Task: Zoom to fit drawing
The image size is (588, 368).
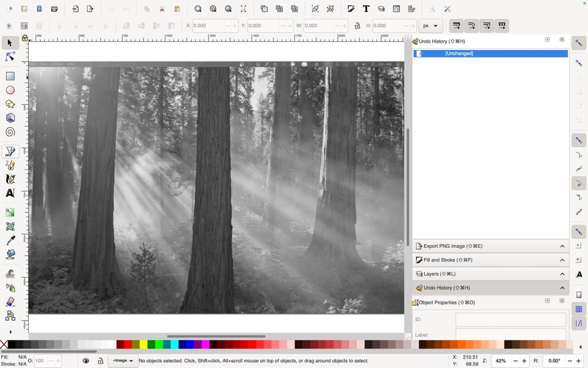Action: [x=213, y=9]
